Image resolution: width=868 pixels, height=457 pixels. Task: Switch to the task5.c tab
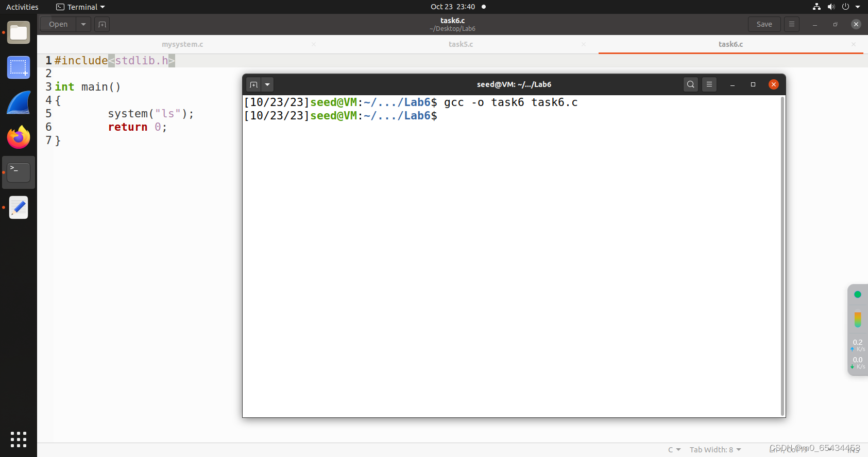coord(461,44)
